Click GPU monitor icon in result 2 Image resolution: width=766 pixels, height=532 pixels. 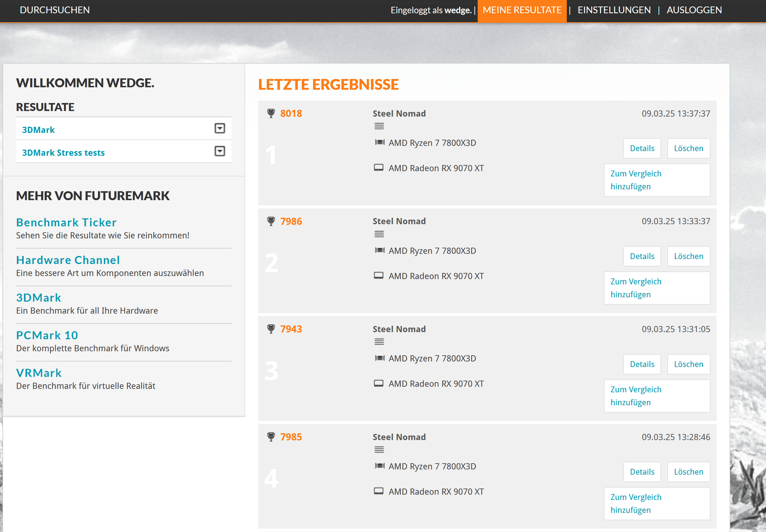click(x=379, y=276)
